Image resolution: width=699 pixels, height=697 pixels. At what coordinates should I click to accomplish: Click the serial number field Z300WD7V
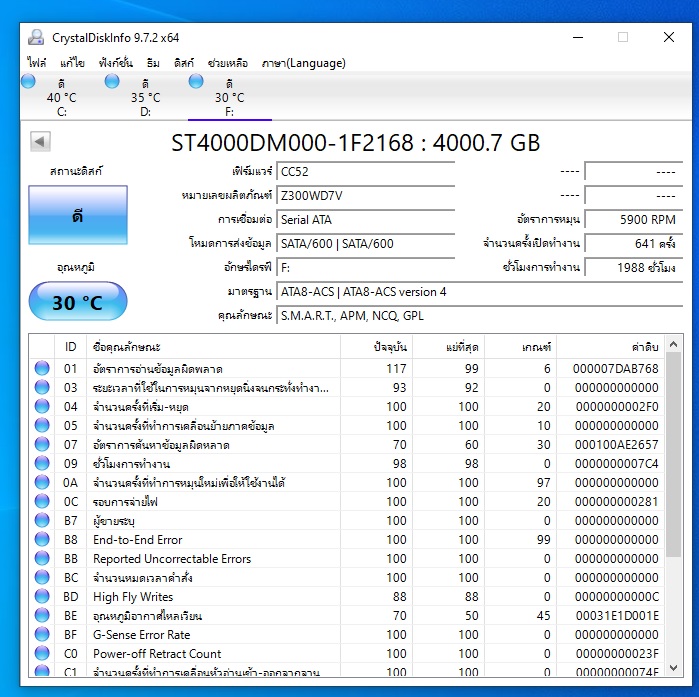366,196
